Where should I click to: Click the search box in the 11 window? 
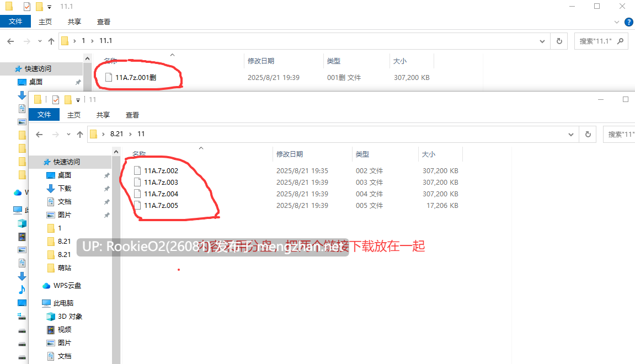click(619, 135)
